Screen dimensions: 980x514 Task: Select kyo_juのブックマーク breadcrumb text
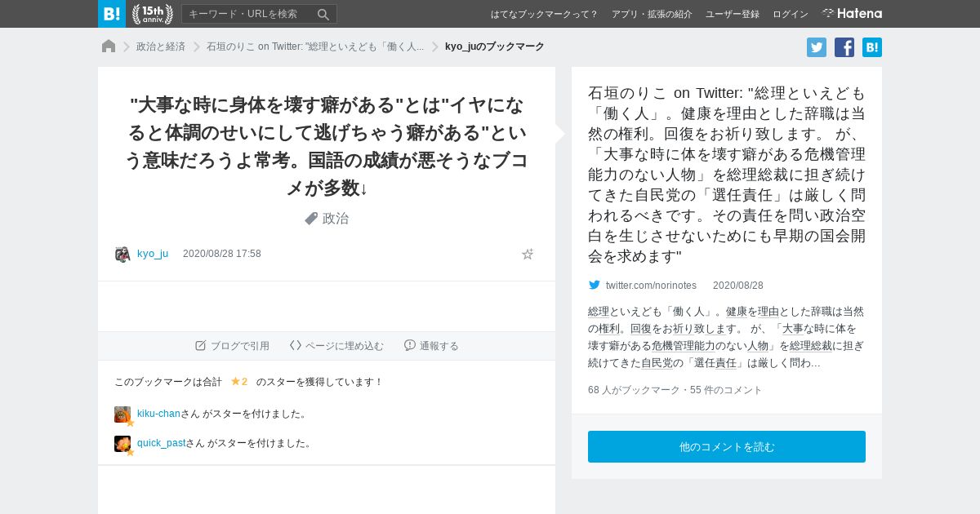tap(495, 47)
